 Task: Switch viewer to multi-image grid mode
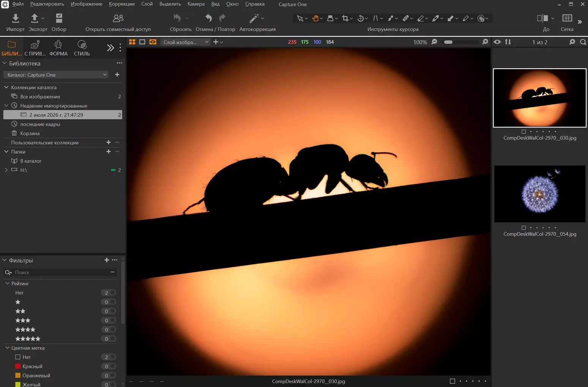pyautogui.click(x=132, y=42)
